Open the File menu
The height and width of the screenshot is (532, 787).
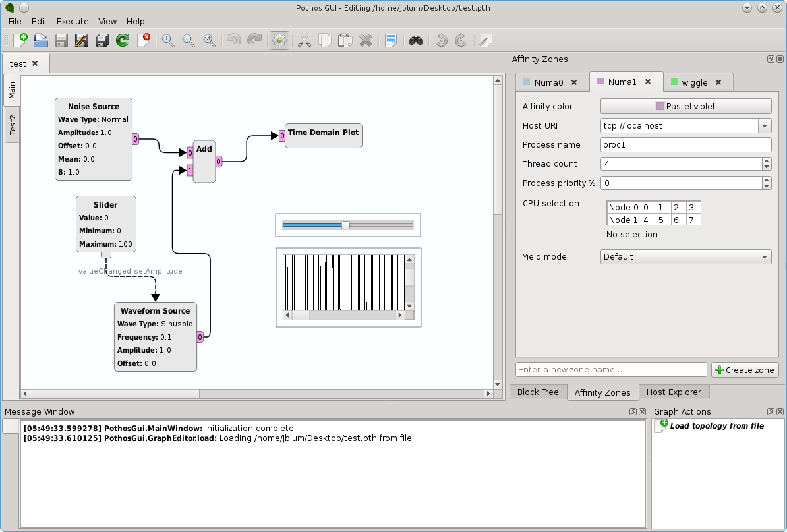(15, 22)
